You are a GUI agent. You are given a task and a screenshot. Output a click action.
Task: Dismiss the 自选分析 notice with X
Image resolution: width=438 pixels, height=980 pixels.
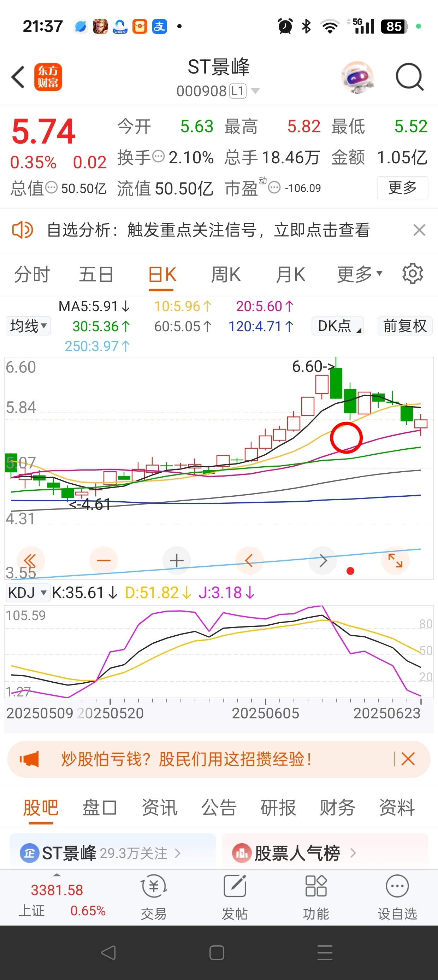tap(419, 230)
